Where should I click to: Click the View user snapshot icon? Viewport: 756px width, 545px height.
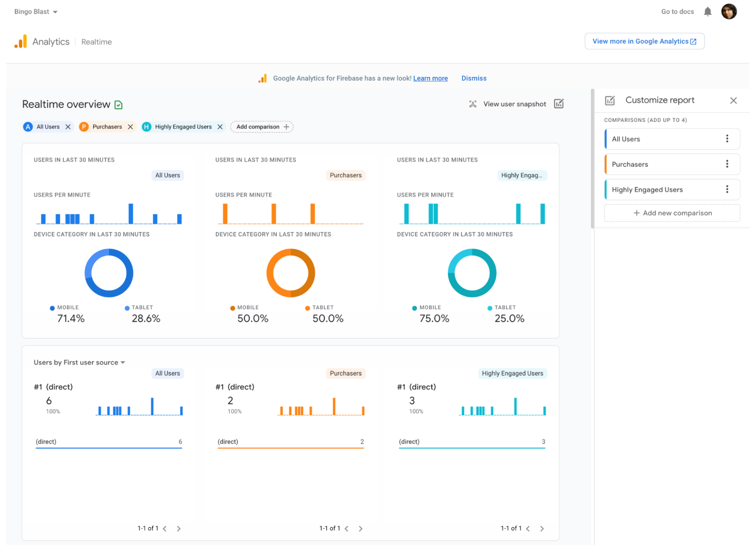coord(472,104)
